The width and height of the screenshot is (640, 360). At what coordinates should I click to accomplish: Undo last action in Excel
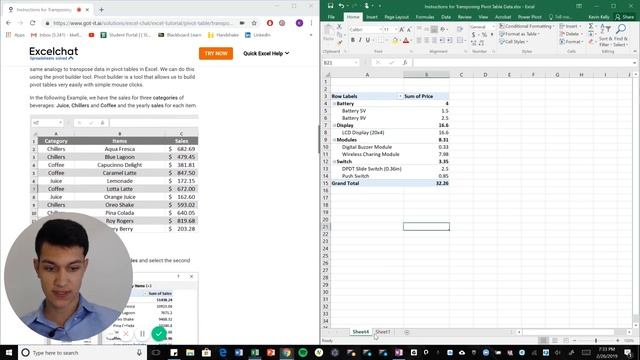[341, 6]
